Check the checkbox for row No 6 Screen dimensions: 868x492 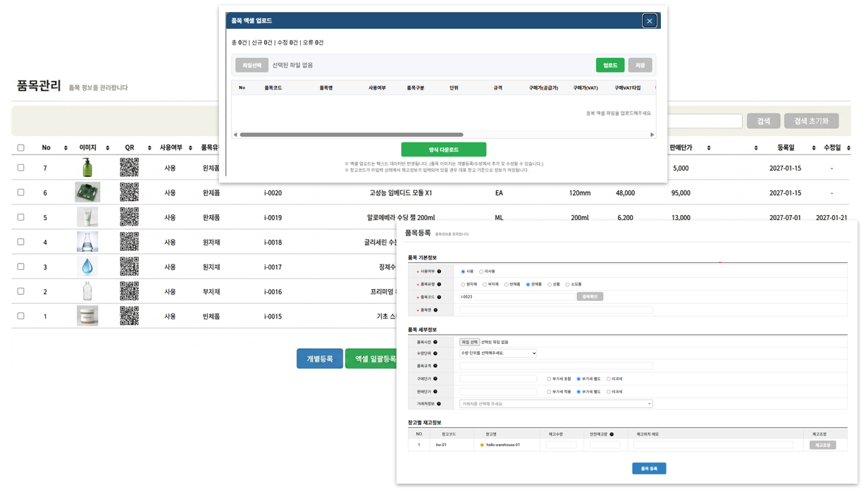tap(20, 192)
